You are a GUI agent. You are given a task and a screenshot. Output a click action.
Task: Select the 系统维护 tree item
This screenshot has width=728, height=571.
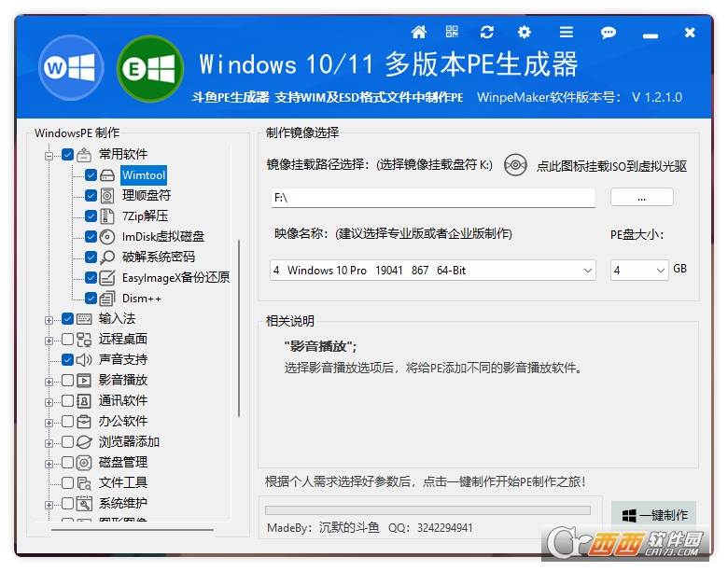(122, 504)
